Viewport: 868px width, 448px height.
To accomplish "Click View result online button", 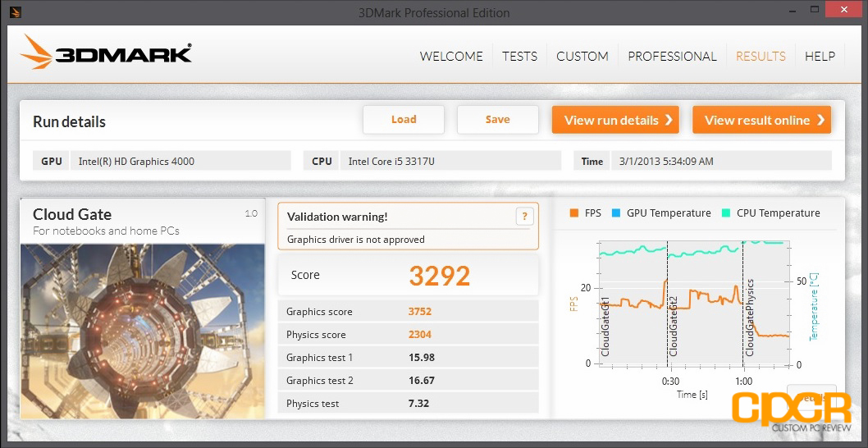I will pyautogui.click(x=761, y=120).
